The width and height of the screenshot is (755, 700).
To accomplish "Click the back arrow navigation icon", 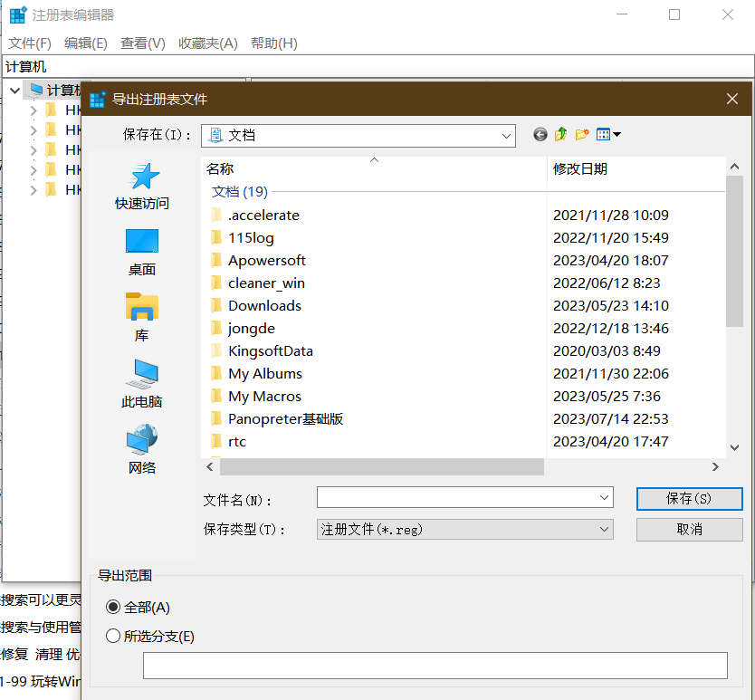I will coord(540,135).
